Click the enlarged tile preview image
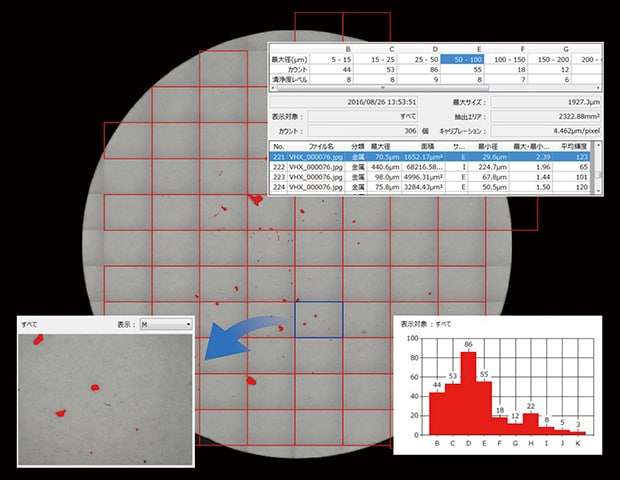 tap(105, 400)
